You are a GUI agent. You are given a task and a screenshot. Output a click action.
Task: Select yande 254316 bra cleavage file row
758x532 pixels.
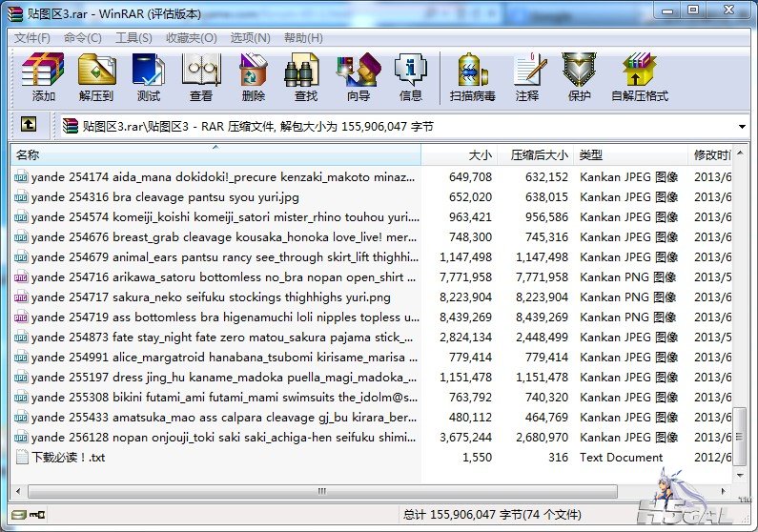click(371, 197)
